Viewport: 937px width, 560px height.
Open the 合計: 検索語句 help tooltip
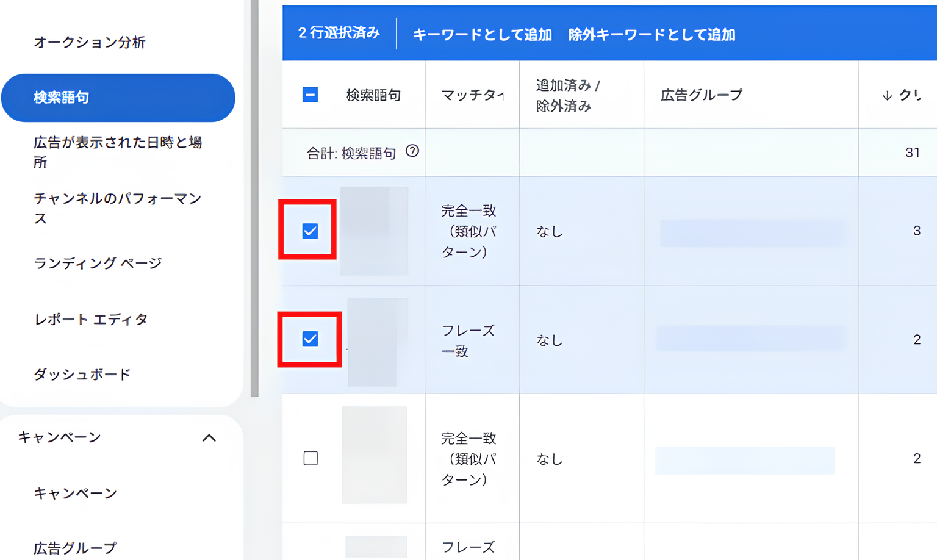pos(412,153)
